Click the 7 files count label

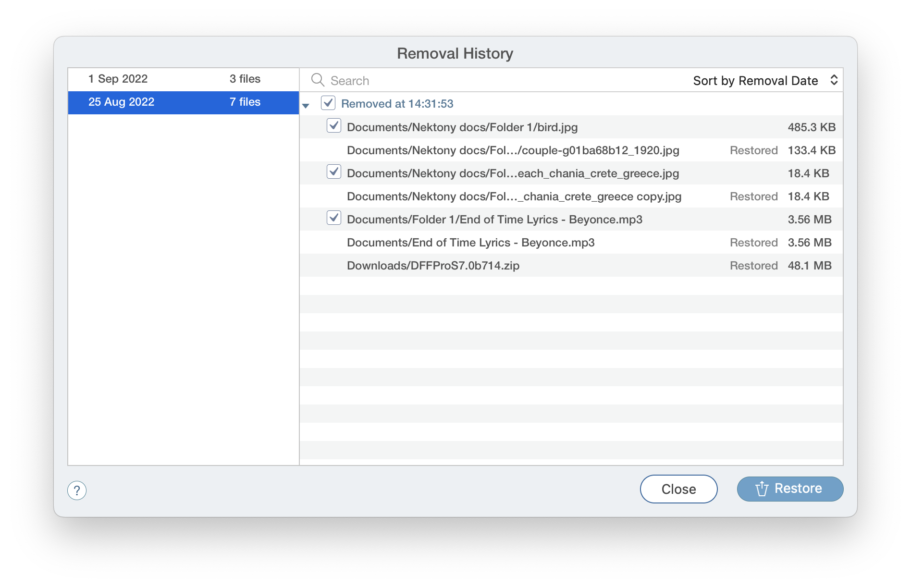[245, 102]
